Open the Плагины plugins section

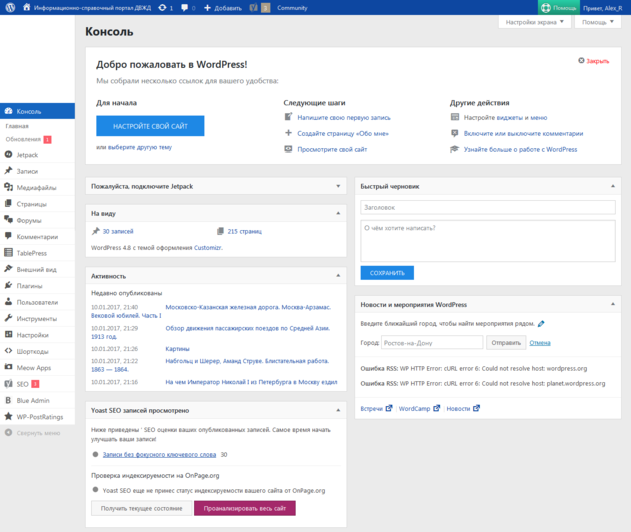[x=29, y=285]
